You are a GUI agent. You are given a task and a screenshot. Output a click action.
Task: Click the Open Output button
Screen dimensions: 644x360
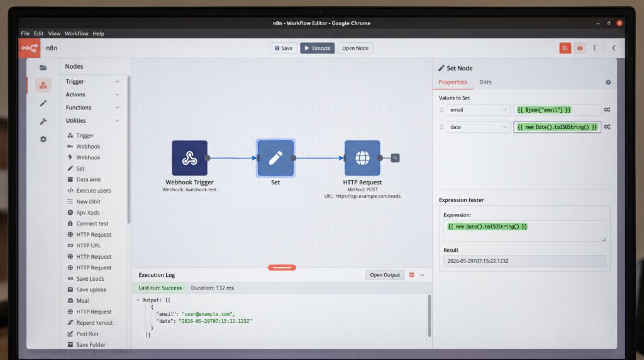point(385,275)
